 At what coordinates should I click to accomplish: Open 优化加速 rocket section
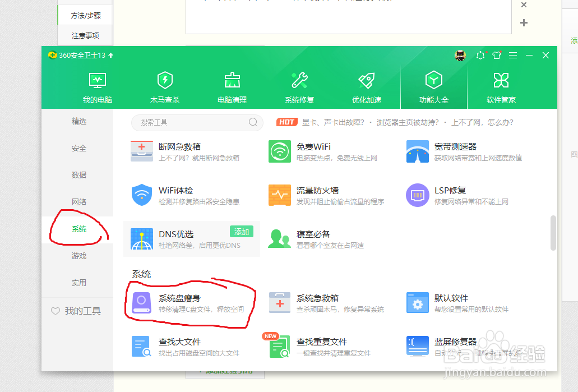(x=367, y=88)
